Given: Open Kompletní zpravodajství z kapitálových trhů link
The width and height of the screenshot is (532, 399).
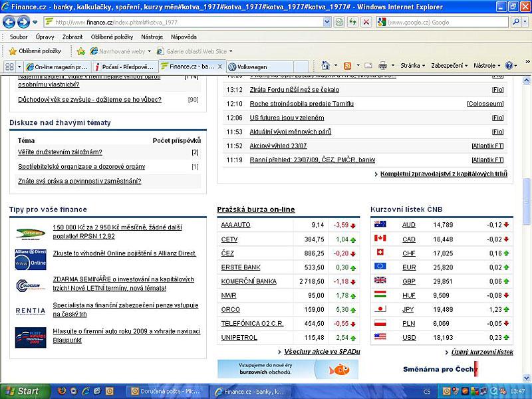Looking at the screenshot, I should coord(444,174).
